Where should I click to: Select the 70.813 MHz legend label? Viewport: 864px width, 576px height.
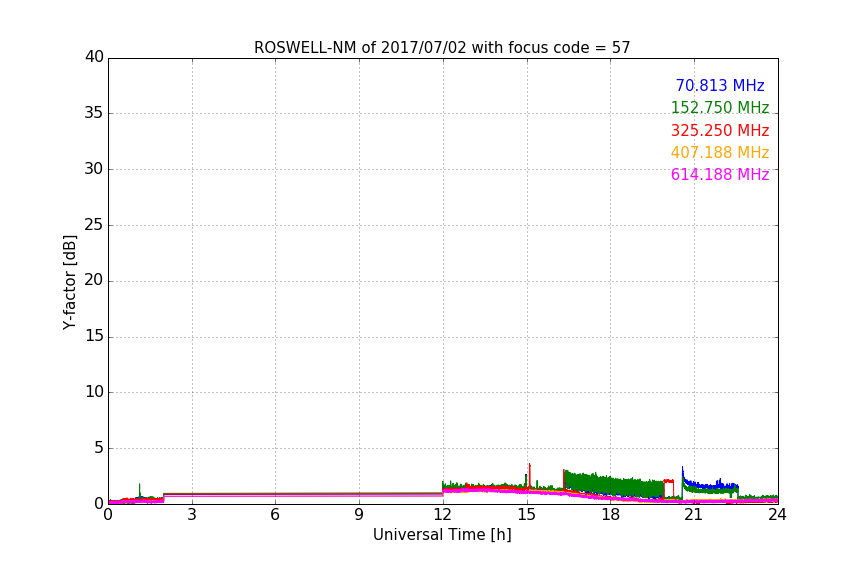tap(720, 85)
